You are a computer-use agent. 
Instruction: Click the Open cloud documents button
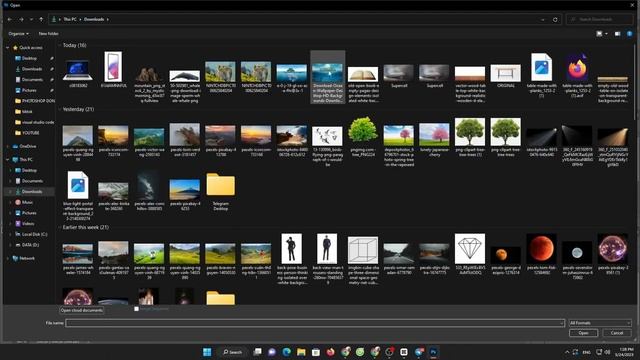[82, 310]
